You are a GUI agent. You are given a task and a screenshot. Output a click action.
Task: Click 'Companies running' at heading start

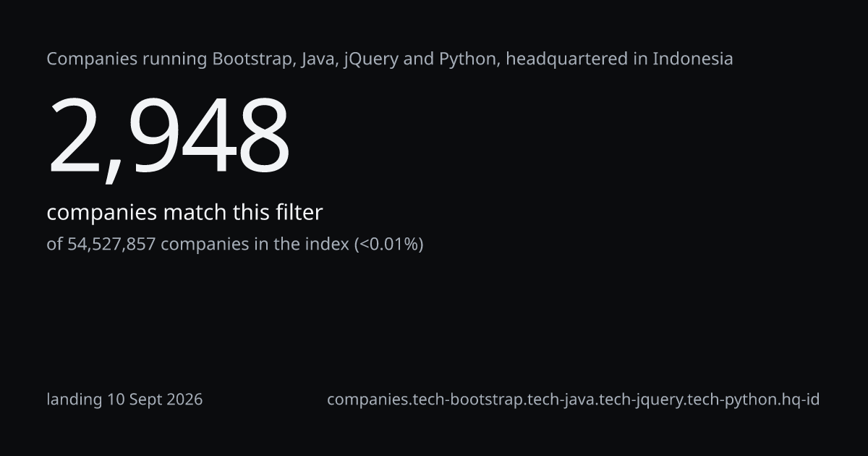(x=127, y=59)
